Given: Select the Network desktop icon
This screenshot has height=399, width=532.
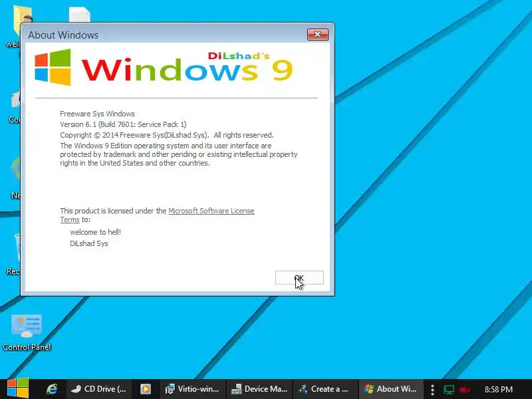Looking at the screenshot, I should 15,178.
